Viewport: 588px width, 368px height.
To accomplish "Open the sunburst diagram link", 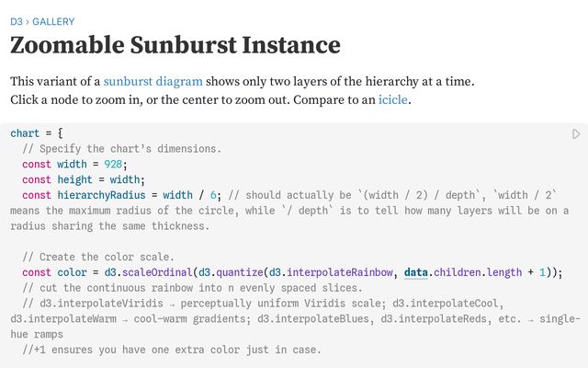I will 153,81.
